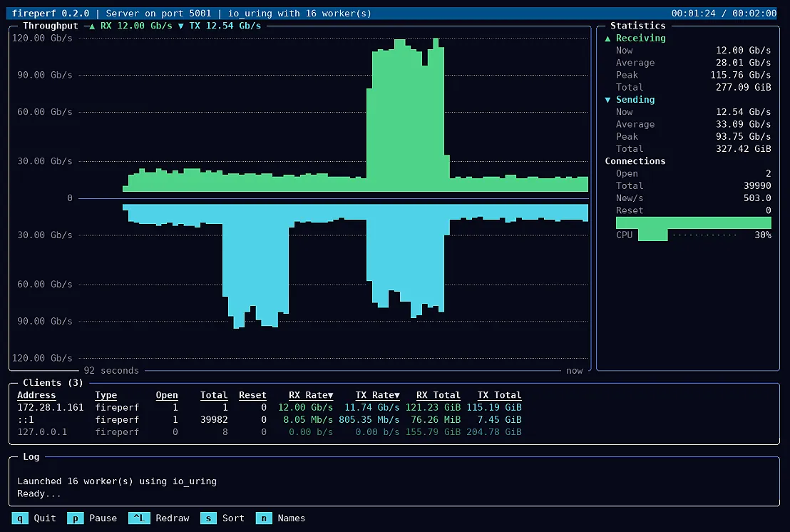Click the "Ready..." log line
The height and width of the screenshot is (532, 790).
pyautogui.click(x=39, y=493)
